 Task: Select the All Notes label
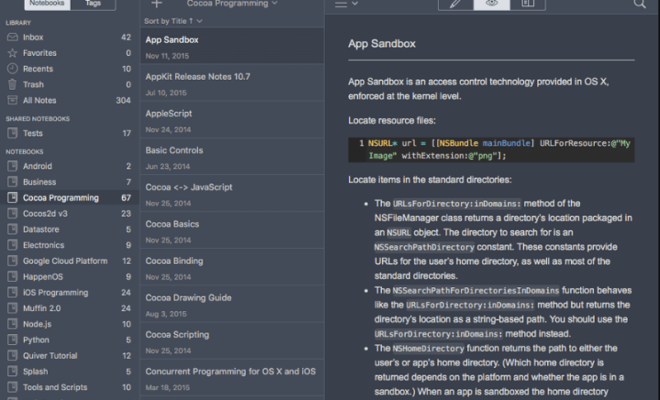tap(40, 100)
